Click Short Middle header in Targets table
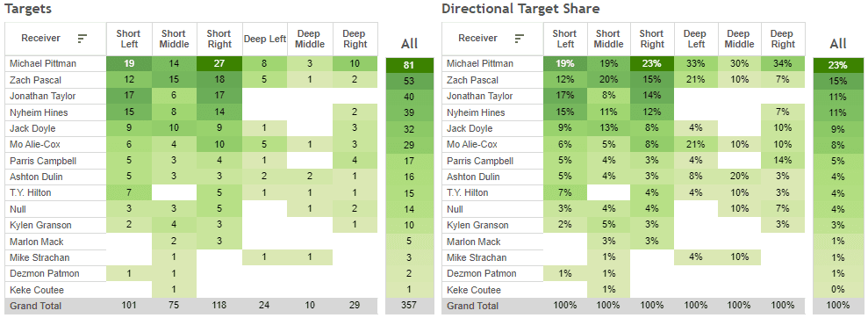The height and width of the screenshot is (318, 868). pos(174,39)
